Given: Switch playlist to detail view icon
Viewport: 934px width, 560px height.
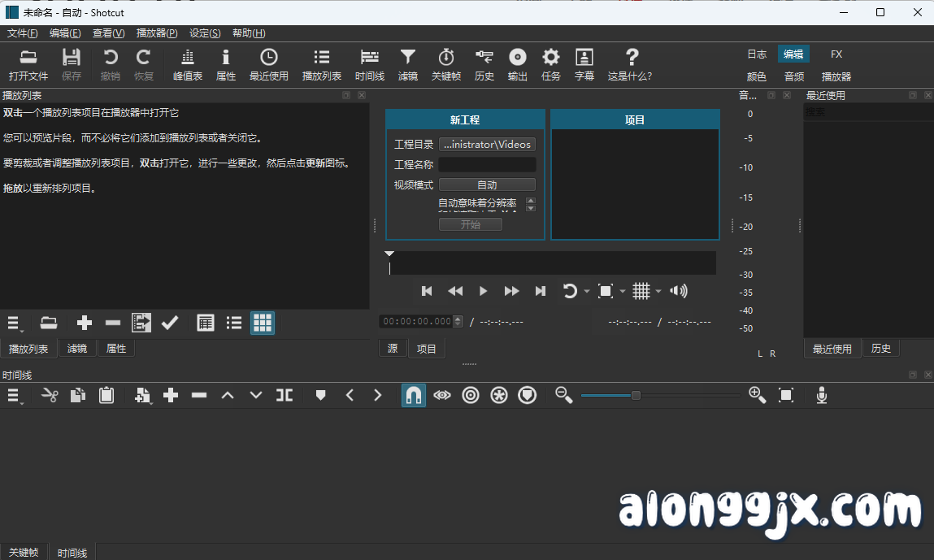Looking at the screenshot, I should (205, 323).
